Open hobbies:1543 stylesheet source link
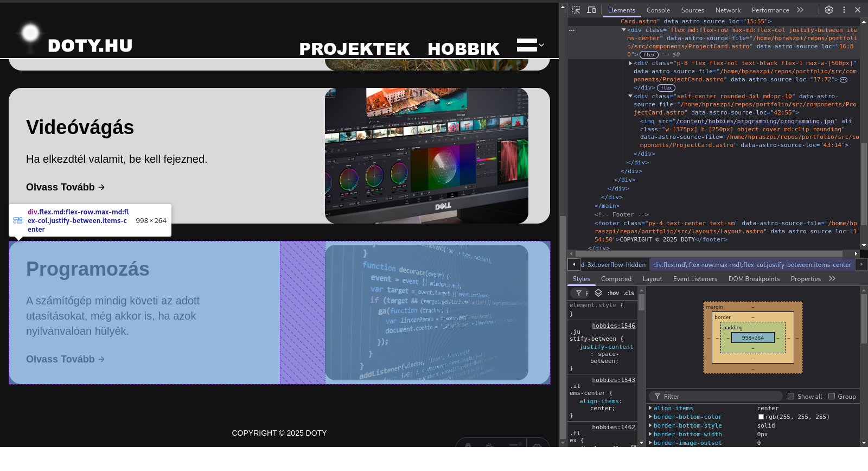The width and height of the screenshot is (868, 471). click(614, 380)
